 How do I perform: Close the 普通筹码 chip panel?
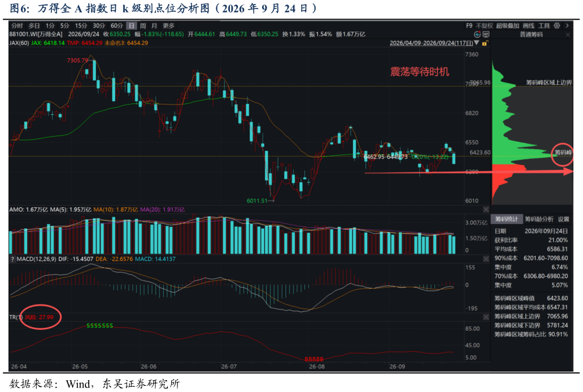568,34
